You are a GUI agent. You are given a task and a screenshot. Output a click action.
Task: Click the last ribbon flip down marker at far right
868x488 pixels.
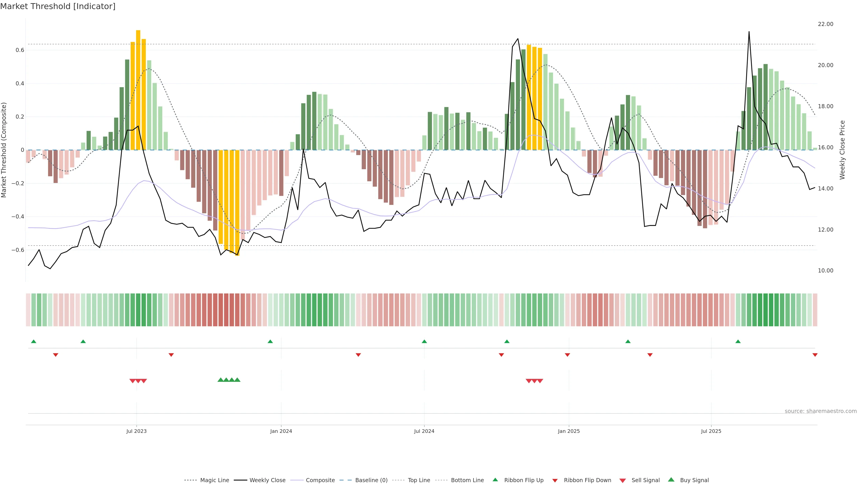pyautogui.click(x=815, y=355)
